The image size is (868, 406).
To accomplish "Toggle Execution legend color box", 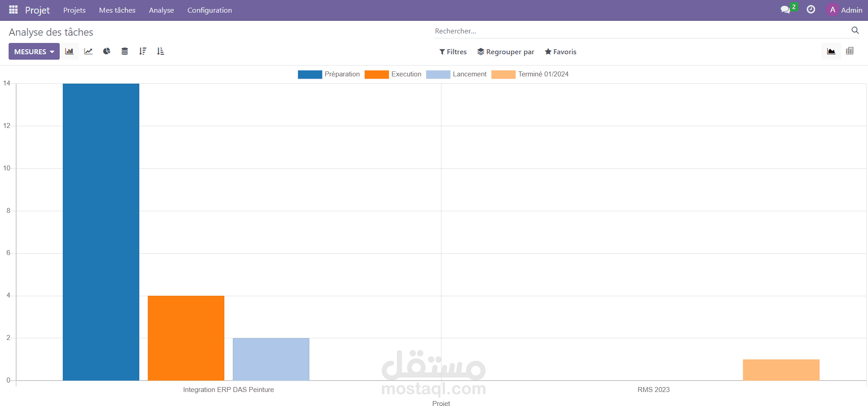I will (x=376, y=74).
